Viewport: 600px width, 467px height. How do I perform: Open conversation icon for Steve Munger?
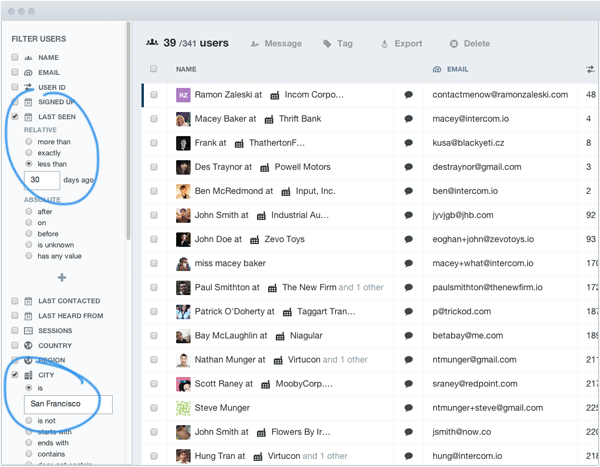tap(408, 408)
